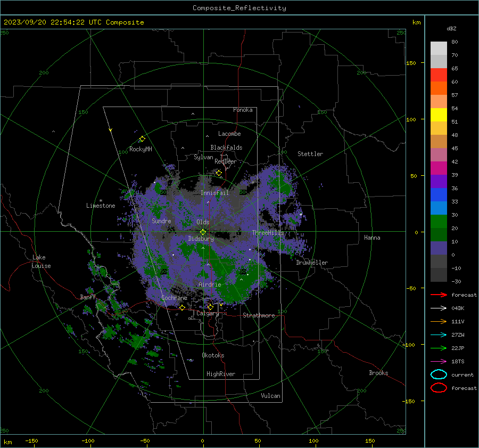Click the 111V legend label
Screen dimensions: 479x448
458,321
